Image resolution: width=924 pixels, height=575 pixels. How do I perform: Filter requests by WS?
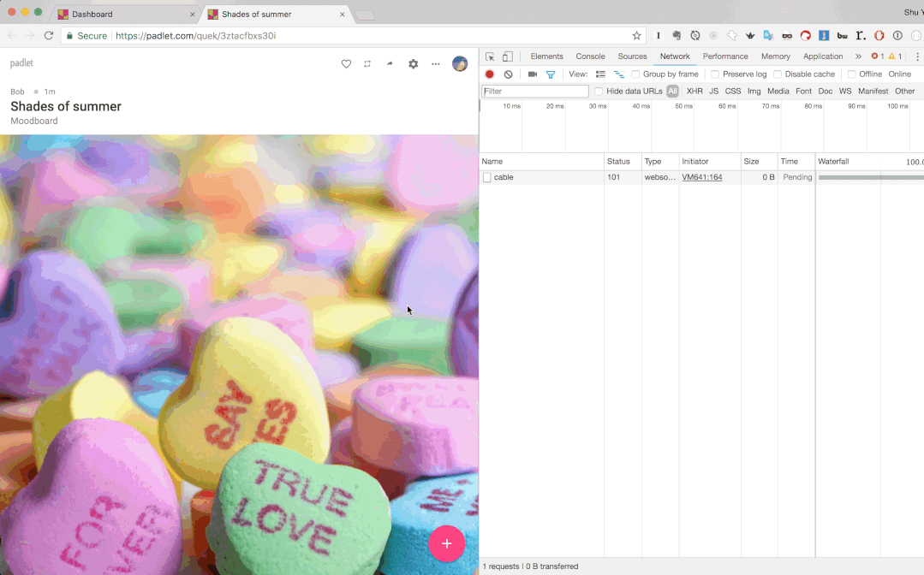click(x=845, y=92)
